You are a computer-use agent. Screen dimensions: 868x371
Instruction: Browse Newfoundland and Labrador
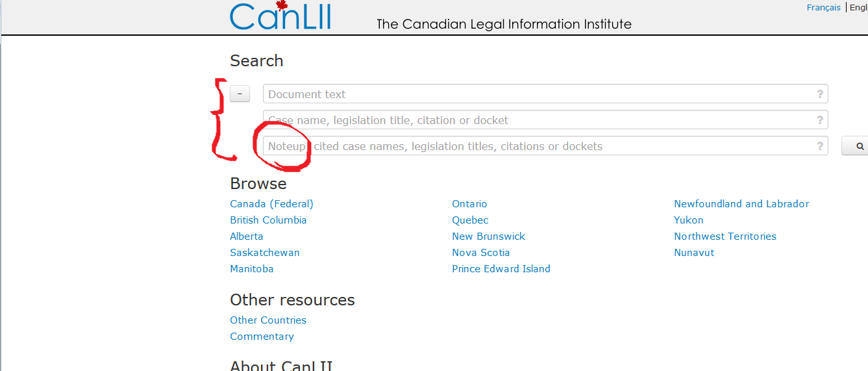(x=741, y=204)
